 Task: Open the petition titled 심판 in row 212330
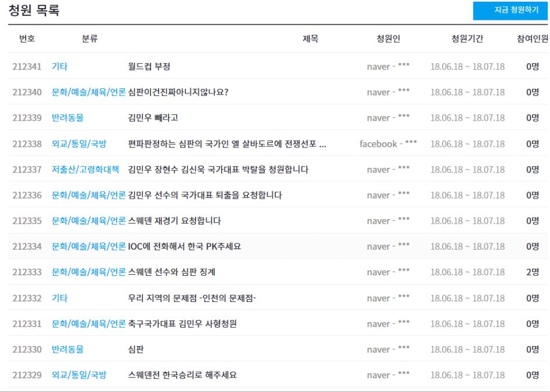point(136,349)
